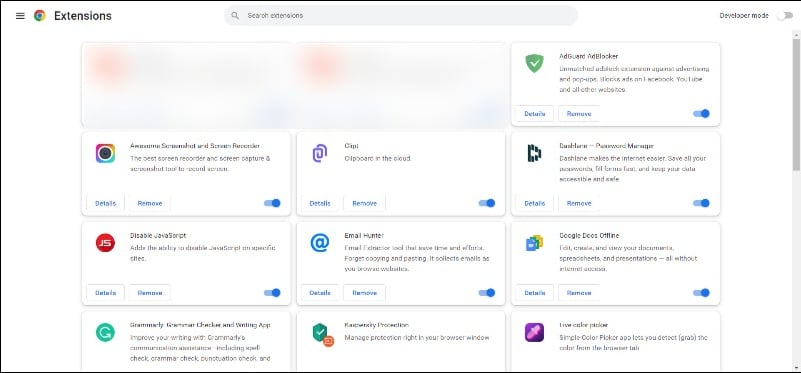Click 'Grammarly: Grammar Checker and Writing App' title
The width and height of the screenshot is (801, 373).
coord(200,325)
